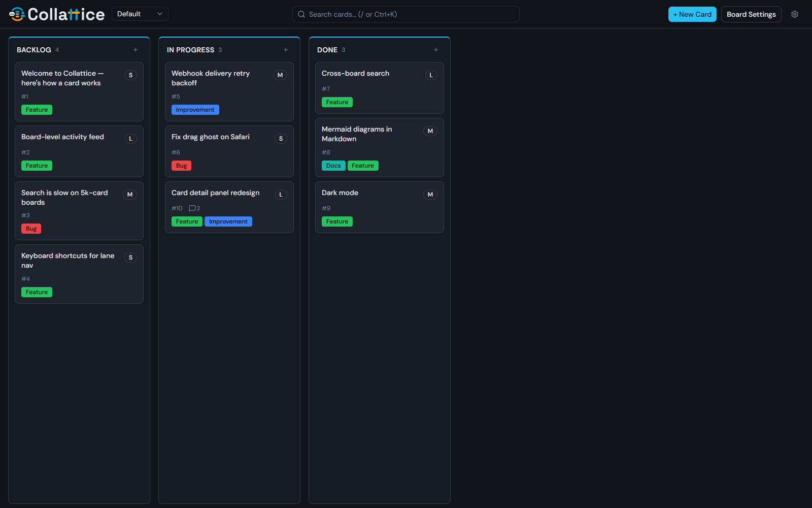Click the S size badge on Keyboard shortcuts card
This screenshot has width=812, height=508.
(130, 258)
